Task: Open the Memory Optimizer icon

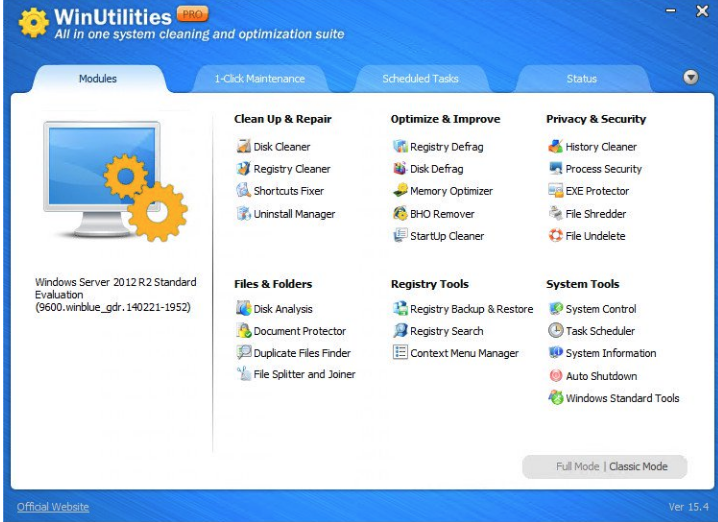Action: (x=400, y=190)
